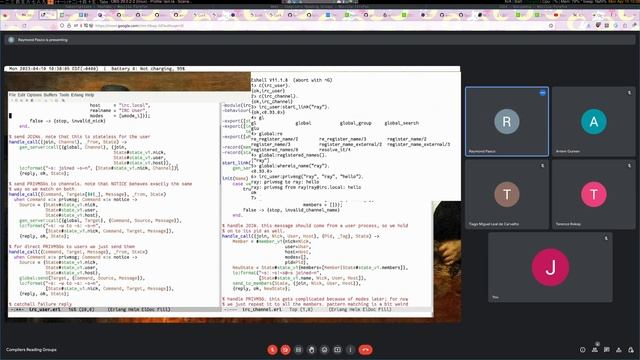The height and width of the screenshot is (360, 640).
Task: Turn on the camera in the call bar
Action: pos(285,350)
